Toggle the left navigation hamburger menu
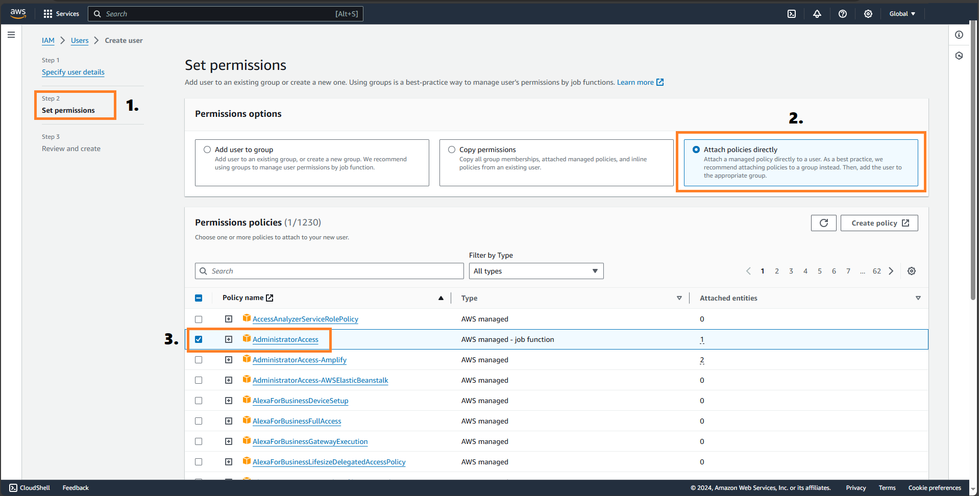 pos(11,35)
